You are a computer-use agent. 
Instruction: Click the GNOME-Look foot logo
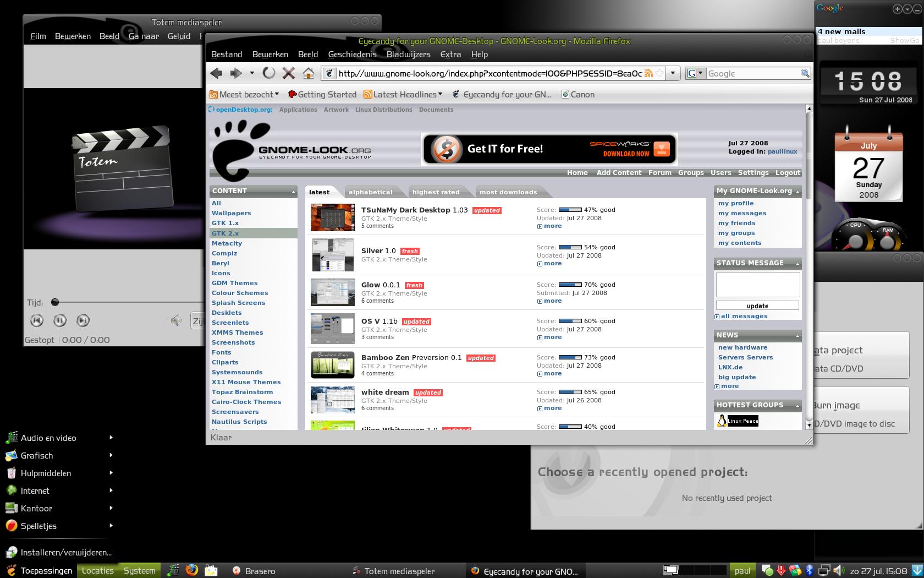(x=241, y=150)
